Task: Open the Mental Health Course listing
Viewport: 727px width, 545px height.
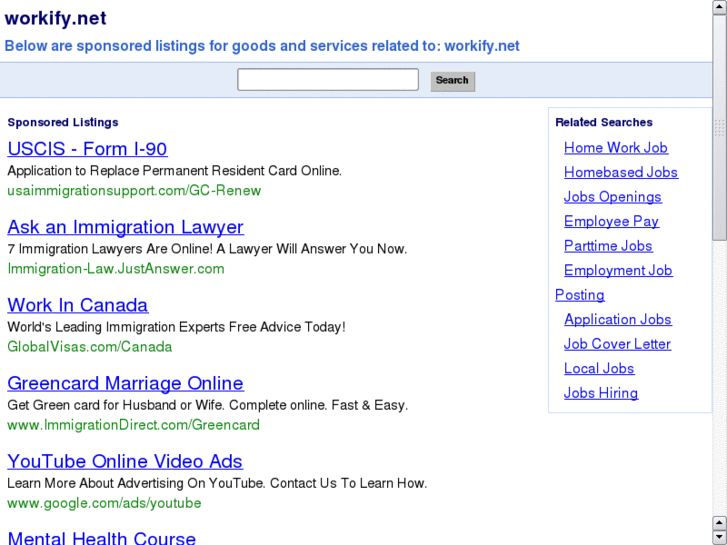Action: (x=102, y=537)
